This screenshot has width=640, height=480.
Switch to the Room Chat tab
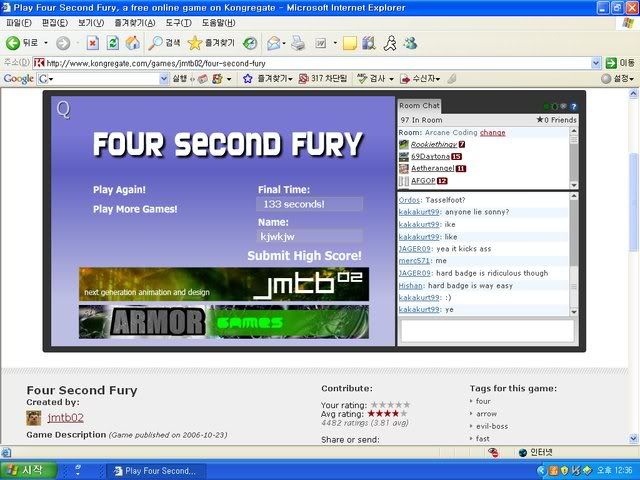tap(419, 105)
